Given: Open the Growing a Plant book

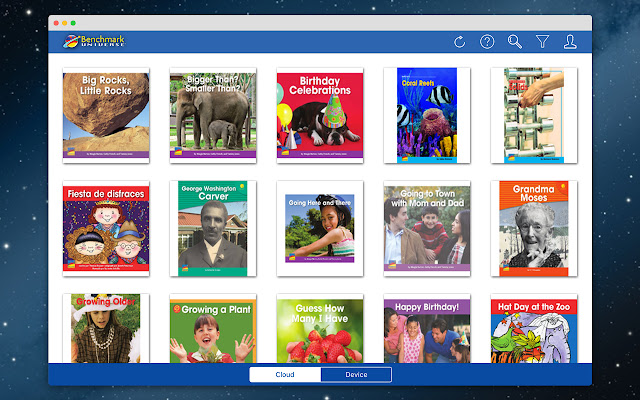Looking at the screenshot, I should click(213, 330).
